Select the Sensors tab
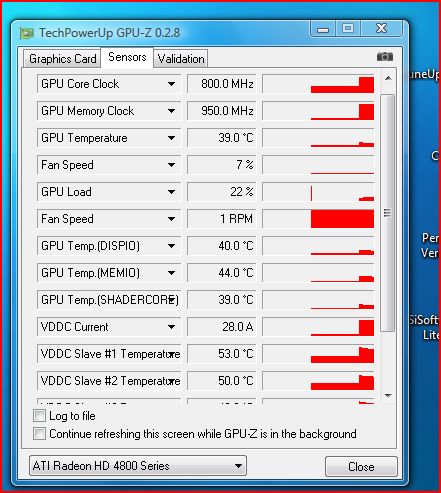441x493 pixels. 127,57
